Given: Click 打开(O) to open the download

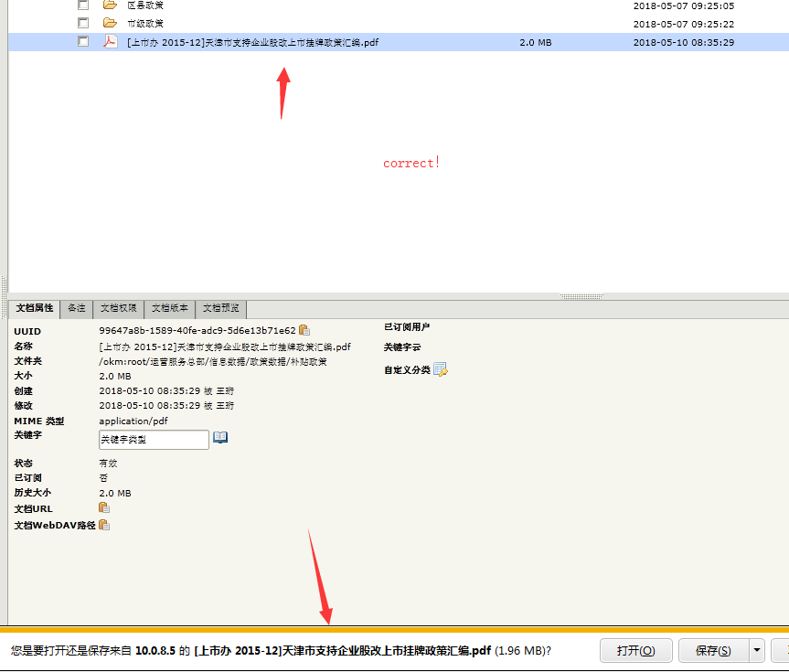Looking at the screenshot, I should [635, 651].
